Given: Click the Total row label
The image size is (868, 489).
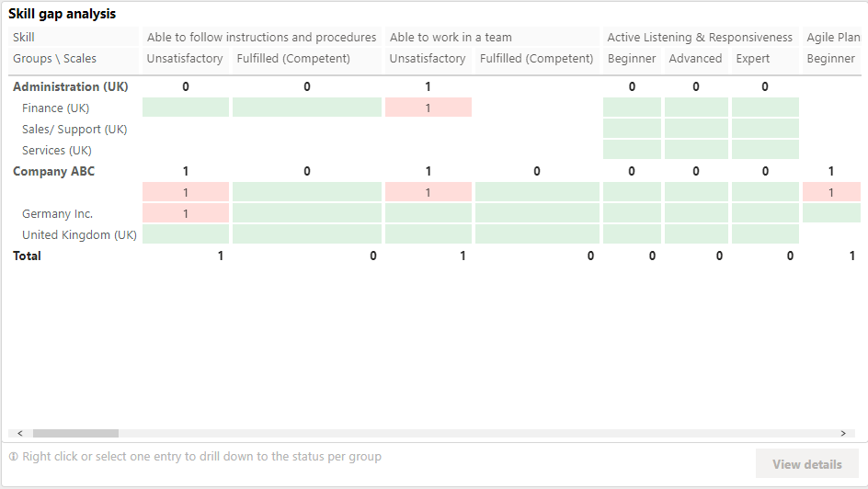Looking at the screenshot, I should point(27,256).
